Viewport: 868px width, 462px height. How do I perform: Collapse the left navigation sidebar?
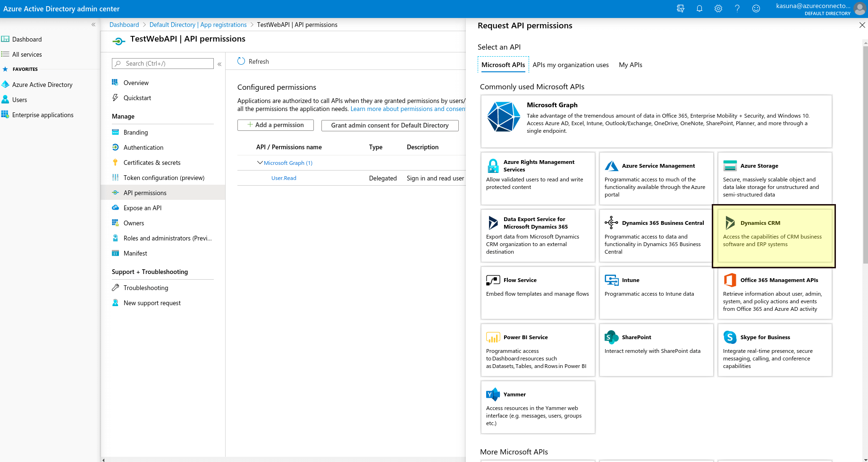click(x=93, y=24)
